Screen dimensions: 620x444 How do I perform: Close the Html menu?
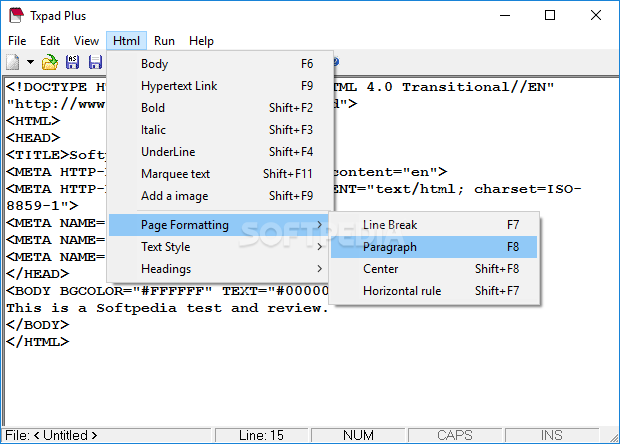point(127,41)
